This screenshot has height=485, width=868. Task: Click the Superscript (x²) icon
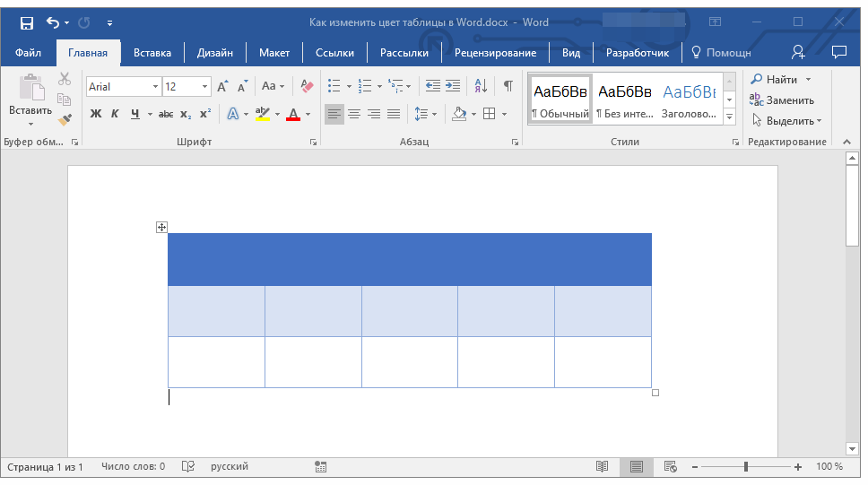[x=205, y=114]
